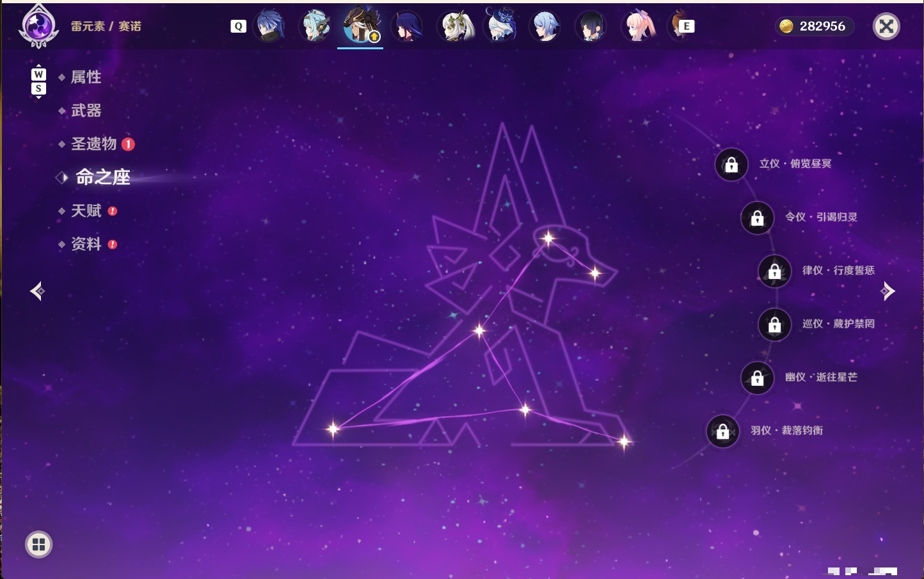Open the 武器 weapon tab
This screenshot has width=924, height=579.
coord(86,111)
